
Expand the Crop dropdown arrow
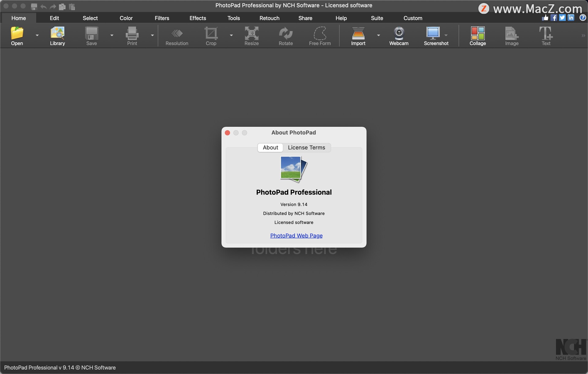231,35
